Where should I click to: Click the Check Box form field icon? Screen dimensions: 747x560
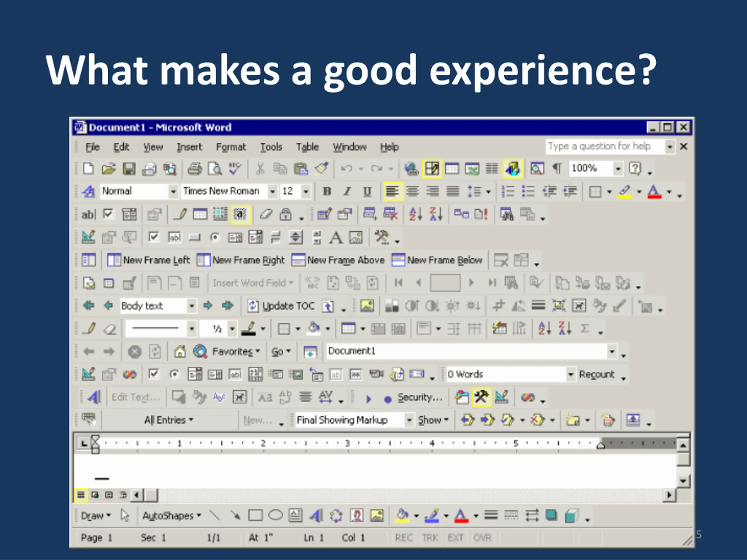(x=108, y=214)
